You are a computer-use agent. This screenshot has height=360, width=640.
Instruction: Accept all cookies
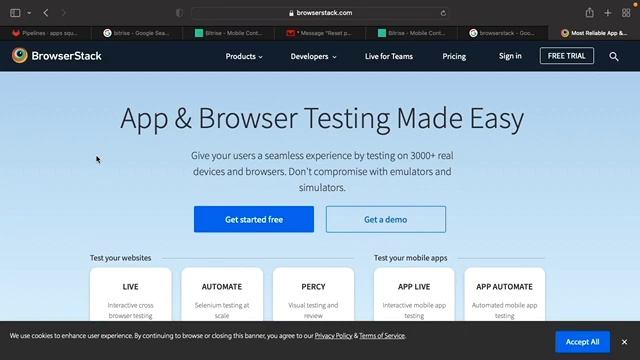(582, 342)
